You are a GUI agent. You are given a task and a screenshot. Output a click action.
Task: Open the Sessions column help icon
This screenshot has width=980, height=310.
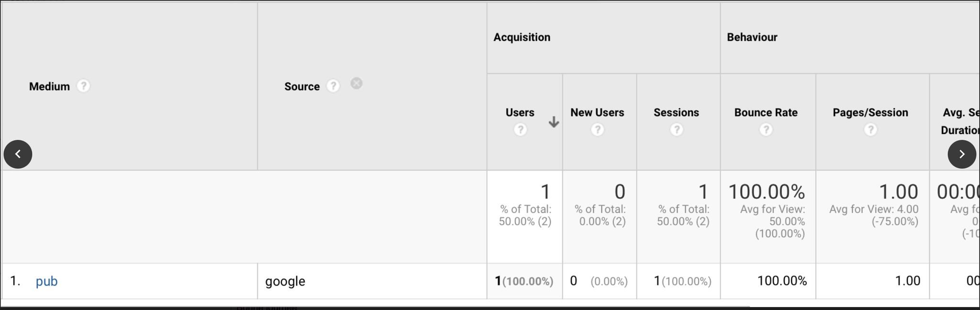tap(676, 130)
